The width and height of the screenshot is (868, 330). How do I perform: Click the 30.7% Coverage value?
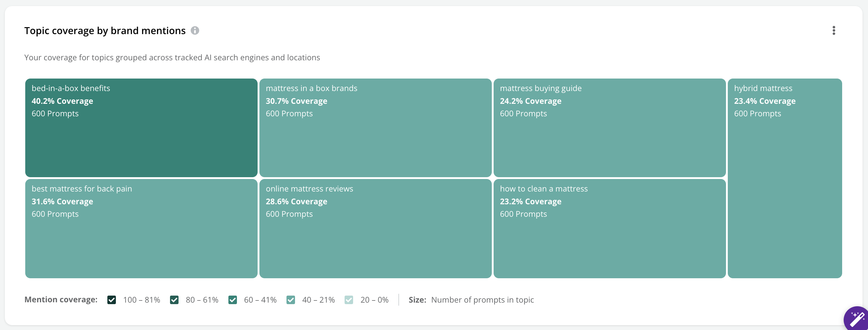[297, 101]
